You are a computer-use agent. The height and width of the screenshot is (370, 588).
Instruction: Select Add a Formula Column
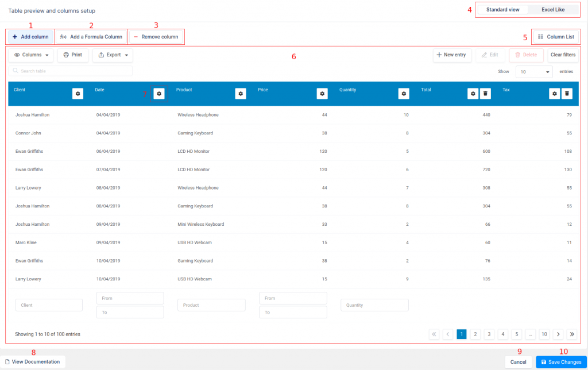(x=91, y=36)
